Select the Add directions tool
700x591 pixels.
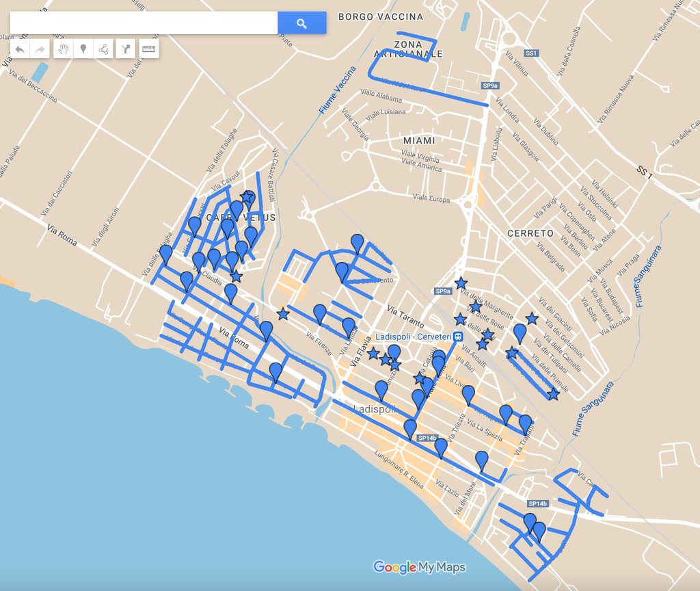click(x=126, y=49)
